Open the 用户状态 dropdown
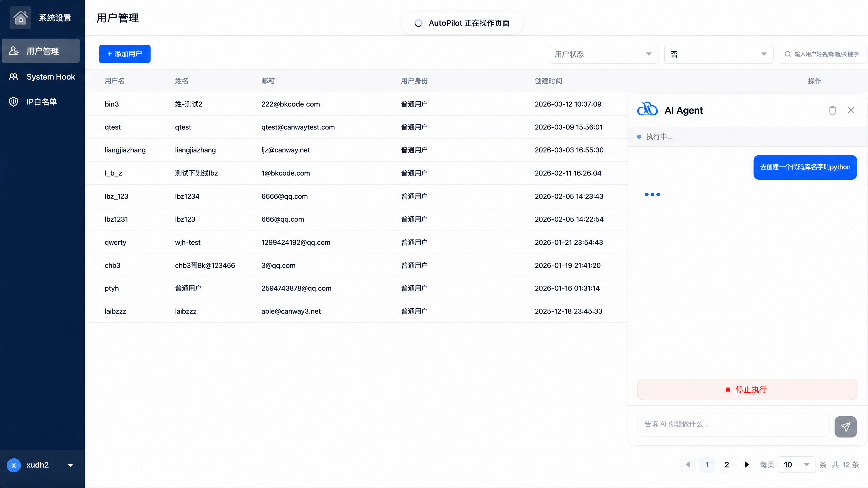 [x=603, y=54]
